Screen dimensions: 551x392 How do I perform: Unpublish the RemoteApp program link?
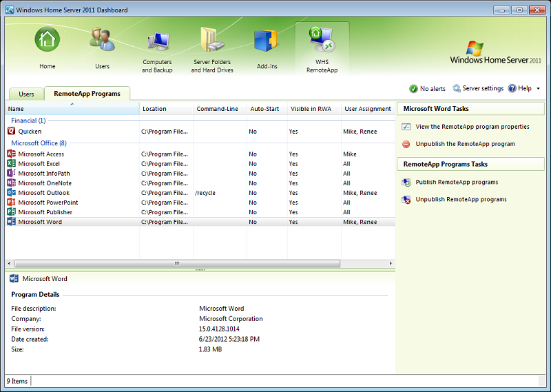(465, 144)
